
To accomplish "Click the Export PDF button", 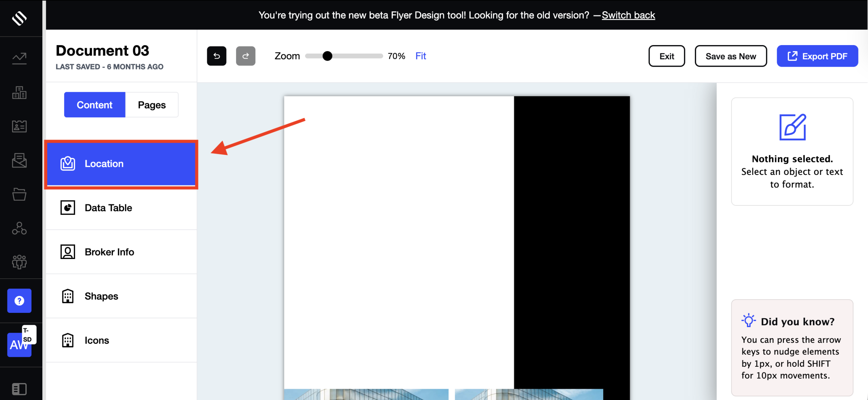I will 817,56.
